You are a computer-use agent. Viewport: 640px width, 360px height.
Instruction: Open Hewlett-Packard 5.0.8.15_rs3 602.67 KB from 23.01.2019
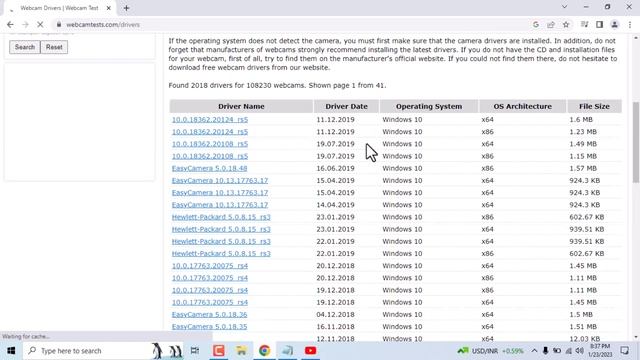pyautogui.click(x=221, y=217)
